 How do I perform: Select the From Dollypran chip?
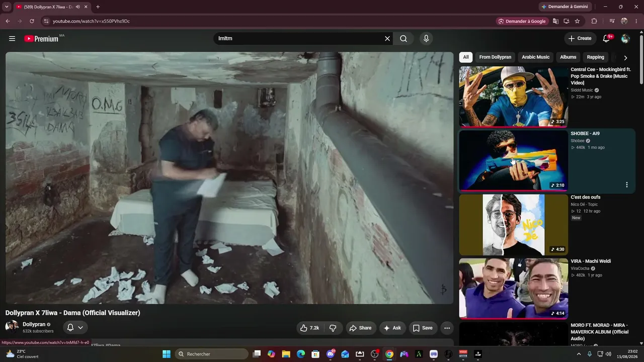point(495,57)
